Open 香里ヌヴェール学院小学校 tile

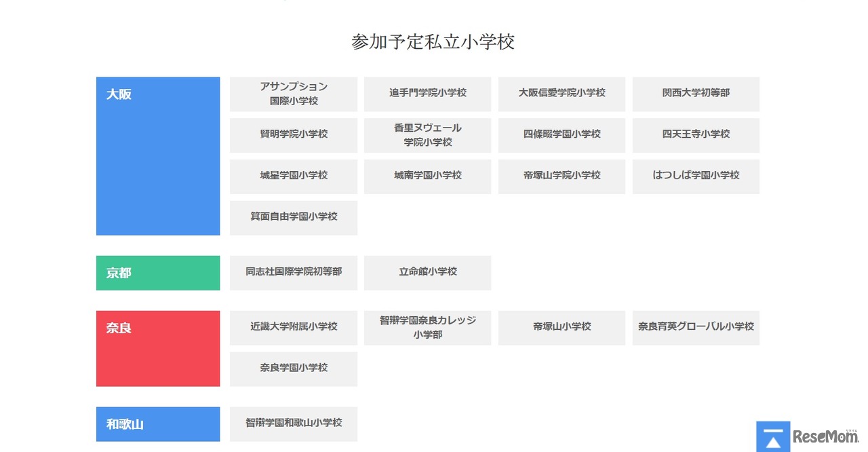(x=428, y=135)
